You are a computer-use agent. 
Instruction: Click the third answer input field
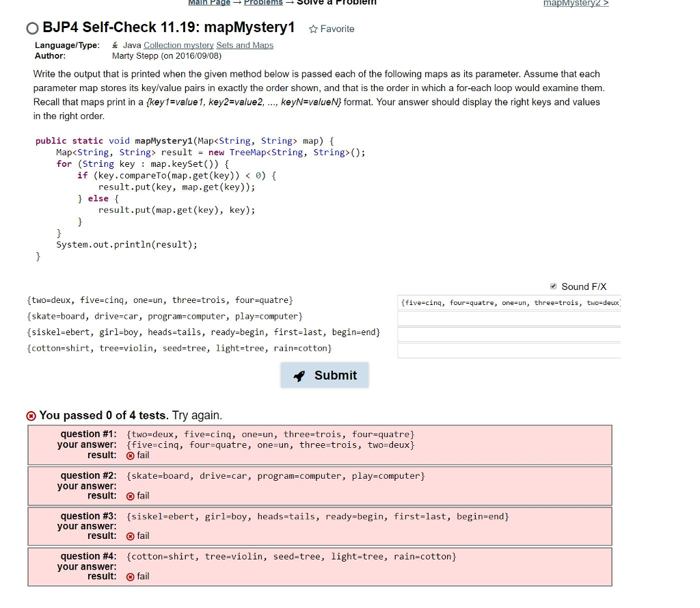(507, 334)
